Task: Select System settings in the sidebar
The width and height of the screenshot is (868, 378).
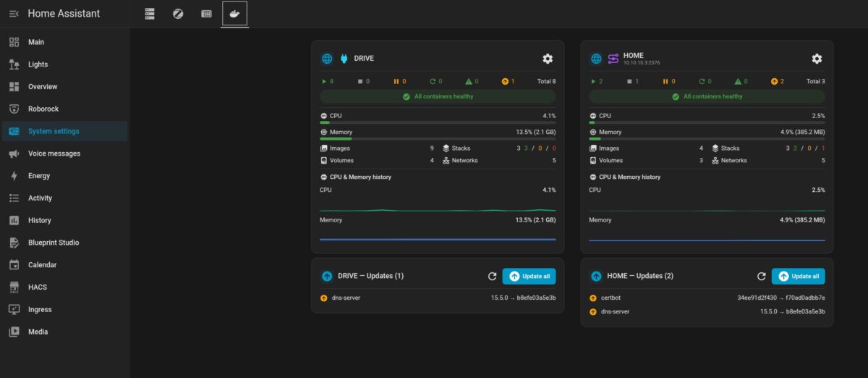Action: click(x=64, y=131)
